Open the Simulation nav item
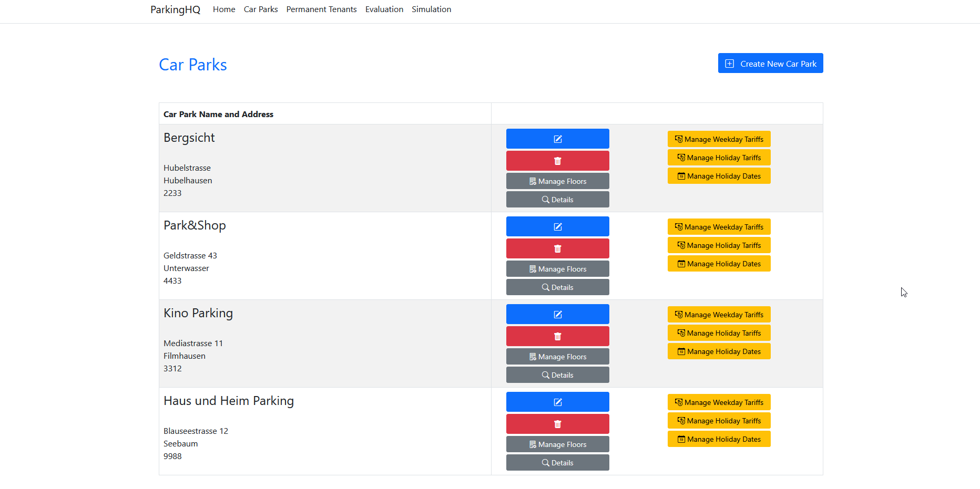 pyautogui.click(x=431, y=9)
